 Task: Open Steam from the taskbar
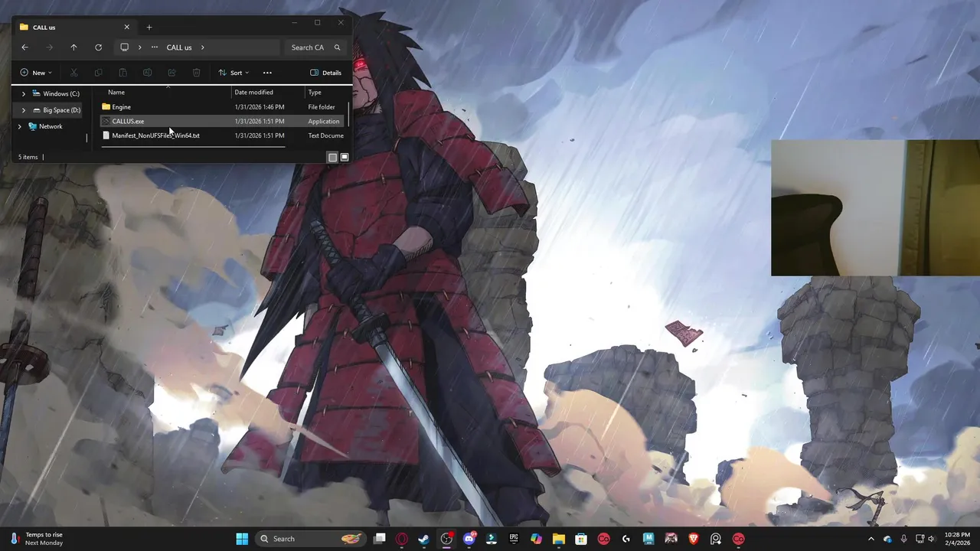[424, 539]
